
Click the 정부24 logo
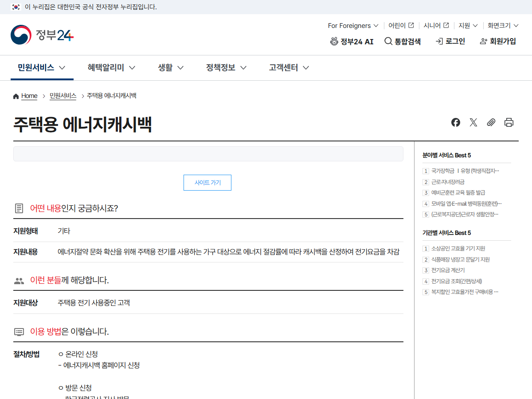[42, 35]
